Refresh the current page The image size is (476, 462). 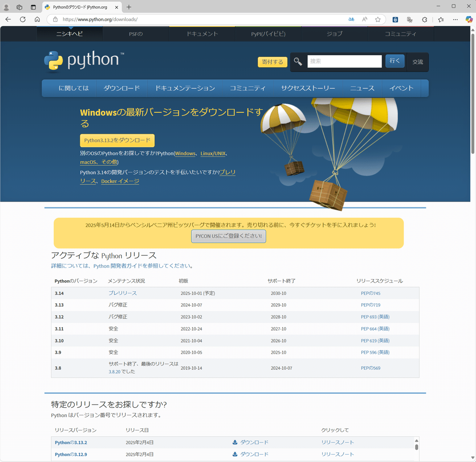(x=23, y=19)
